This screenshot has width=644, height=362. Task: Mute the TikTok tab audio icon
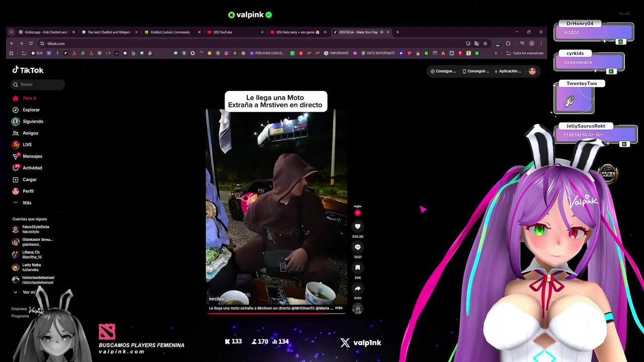tap(381, 32)
